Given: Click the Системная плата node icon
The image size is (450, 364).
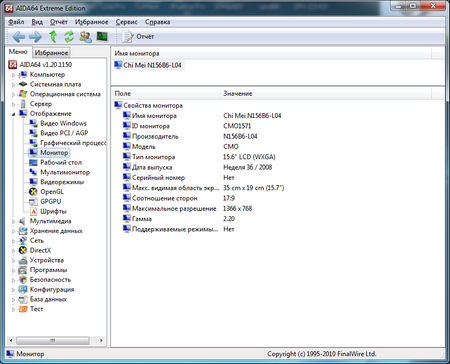Looking at the screenshot, I should (x=23, y=84).
